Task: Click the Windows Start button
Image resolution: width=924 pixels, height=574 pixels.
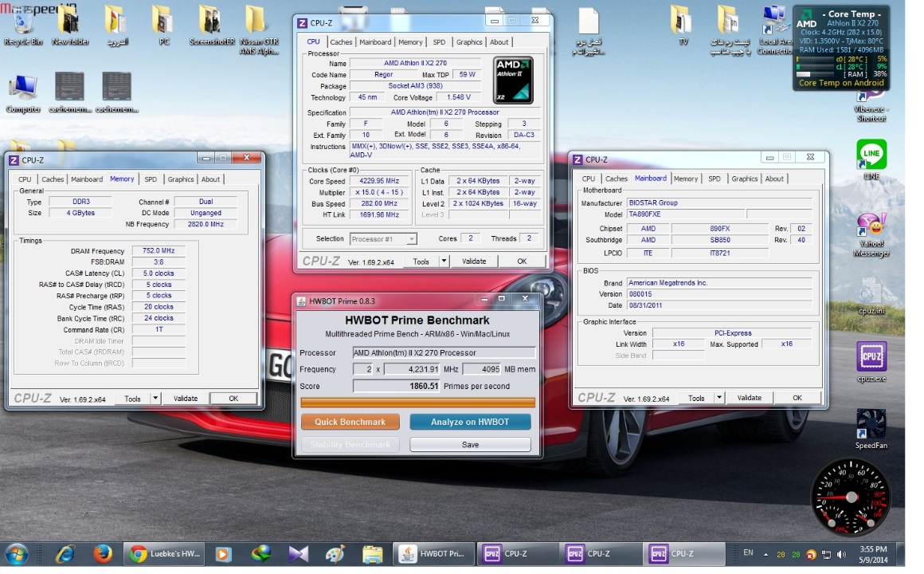Action: 17,554
